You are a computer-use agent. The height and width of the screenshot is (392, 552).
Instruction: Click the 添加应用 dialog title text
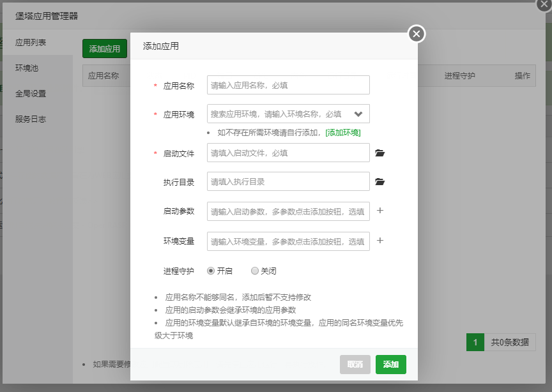coord(161,46)
